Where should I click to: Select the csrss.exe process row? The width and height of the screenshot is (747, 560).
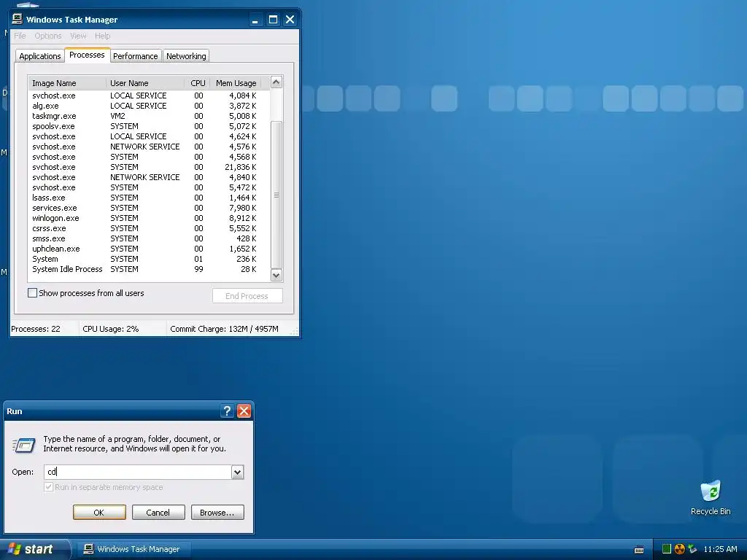[144, 228]
